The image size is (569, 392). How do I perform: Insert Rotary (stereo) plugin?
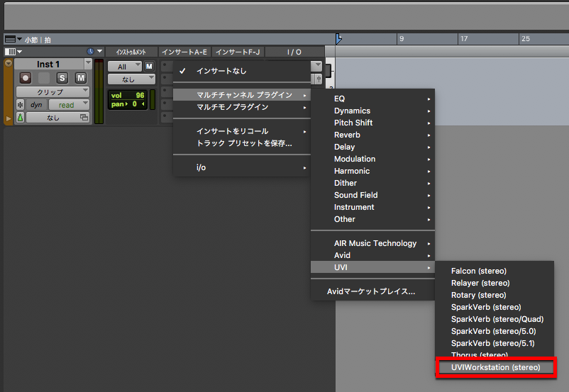[495, 295]
